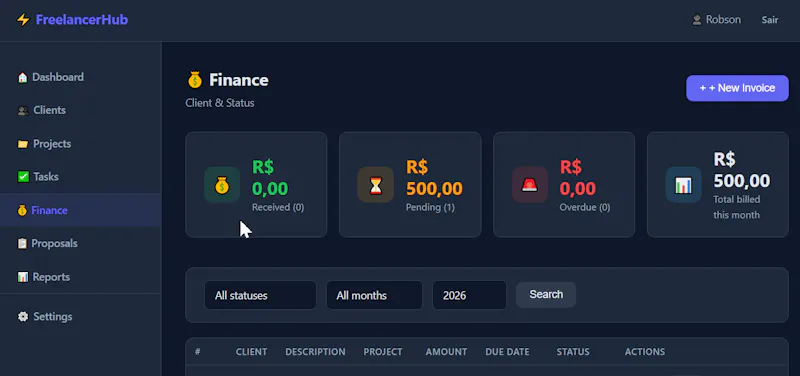Click the AMOUNT column header
800x376 pixels.
446,352
